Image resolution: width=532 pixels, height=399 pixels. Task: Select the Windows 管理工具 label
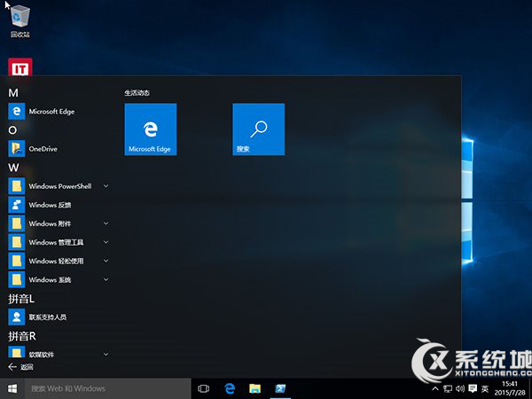[56, 242]
